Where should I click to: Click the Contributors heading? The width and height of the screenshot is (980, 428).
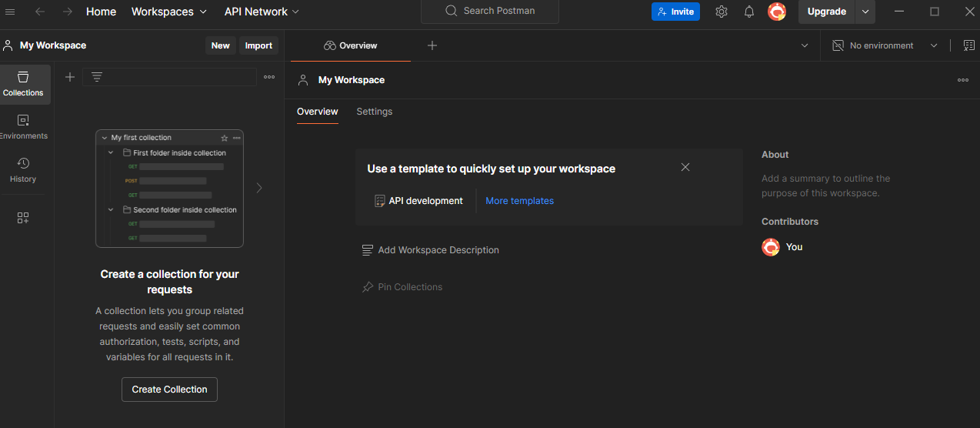pyautogui.click(x=790, y=222)
